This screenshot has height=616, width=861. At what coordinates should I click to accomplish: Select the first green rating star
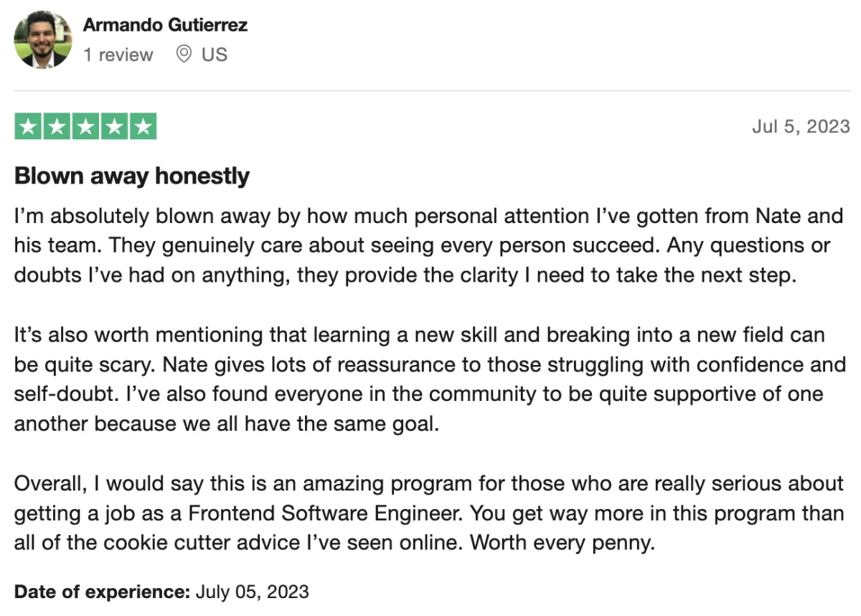28,126
